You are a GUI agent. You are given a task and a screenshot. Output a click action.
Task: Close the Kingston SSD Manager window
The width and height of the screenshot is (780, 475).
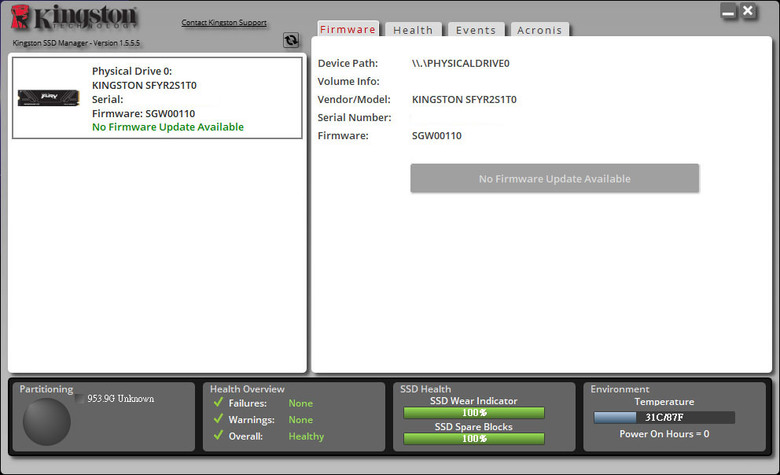tap(748, 11)
